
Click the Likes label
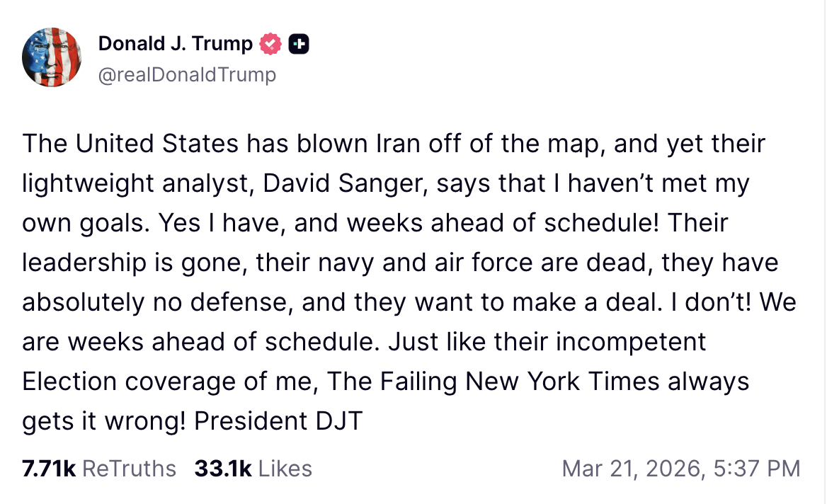point(285,469)
